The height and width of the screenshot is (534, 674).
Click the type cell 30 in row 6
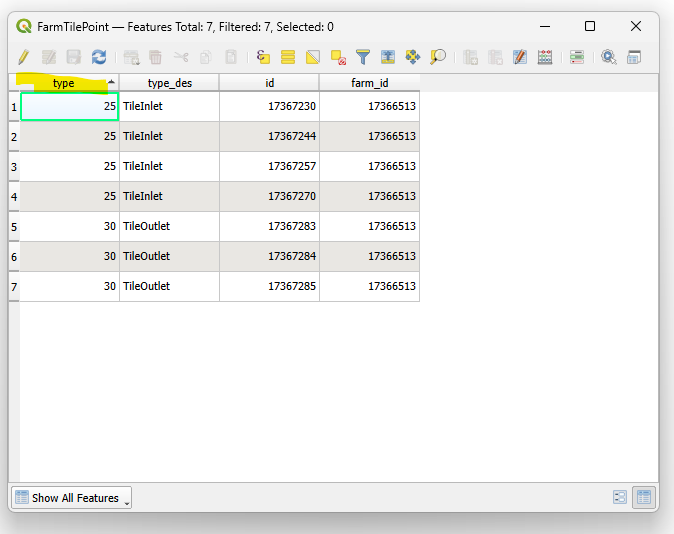coord(70,256)
